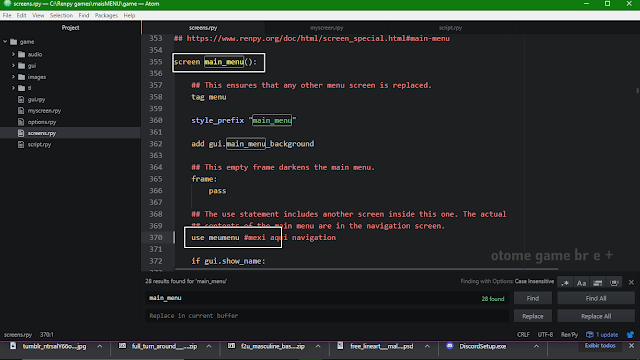
Task: Switch to the screens.rpy tab
Action: point(203,28)
